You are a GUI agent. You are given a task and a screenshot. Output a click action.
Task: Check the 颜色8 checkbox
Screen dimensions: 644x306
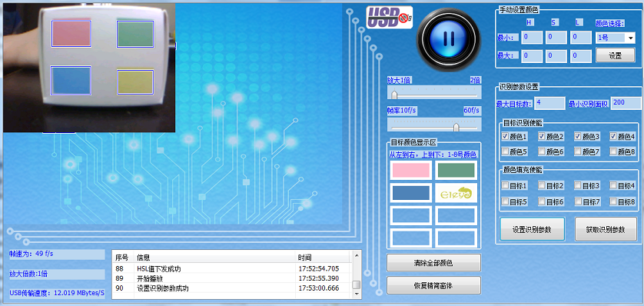pyautogui.click(x=613, y=151)
